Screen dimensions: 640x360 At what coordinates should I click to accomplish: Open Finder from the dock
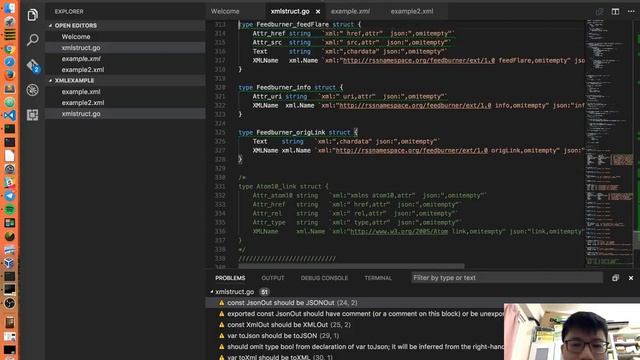click(x=9, y=7)
